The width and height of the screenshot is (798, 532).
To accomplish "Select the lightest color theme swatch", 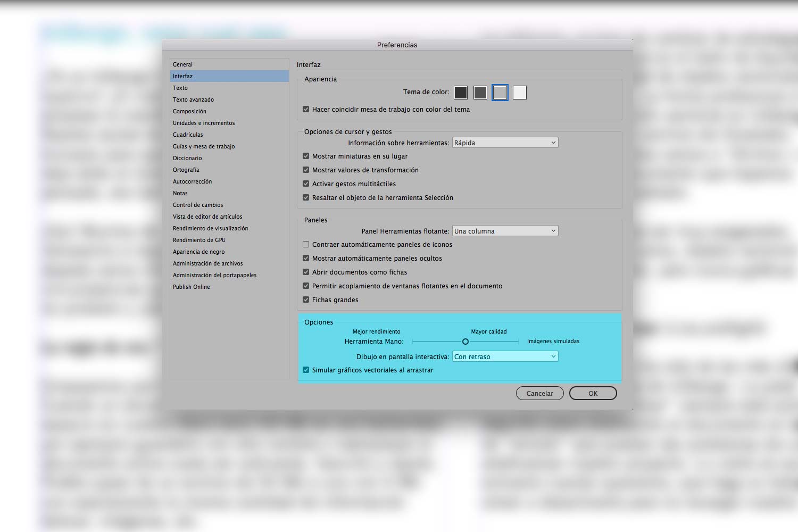I will point(520,93).
